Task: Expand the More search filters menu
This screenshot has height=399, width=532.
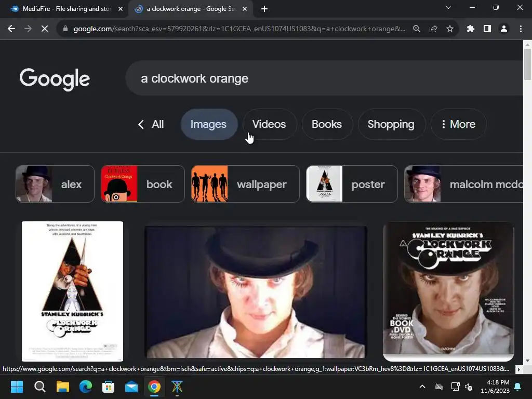Action: (458, 124)
